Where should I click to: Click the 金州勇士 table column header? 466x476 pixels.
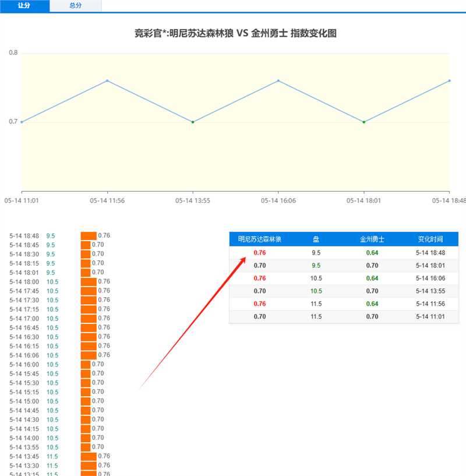point(372,239)
